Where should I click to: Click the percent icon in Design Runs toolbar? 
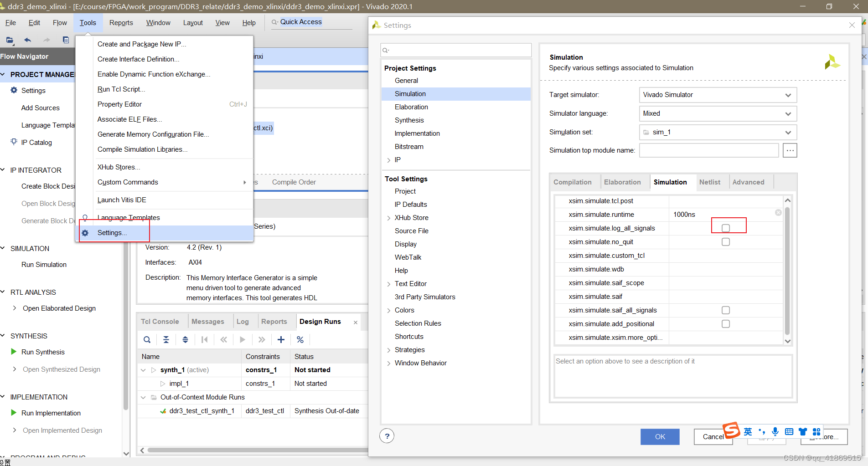click(x=300, y=339)
